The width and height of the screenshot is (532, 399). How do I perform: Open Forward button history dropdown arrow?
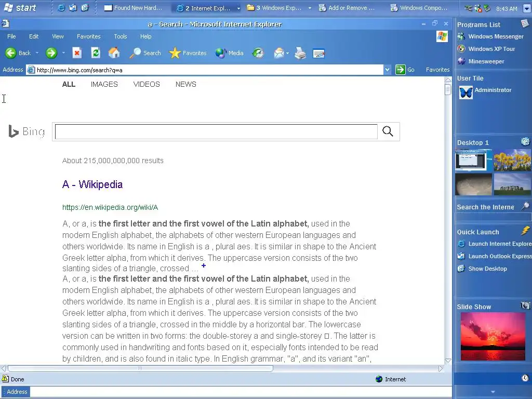pos(63,53)
